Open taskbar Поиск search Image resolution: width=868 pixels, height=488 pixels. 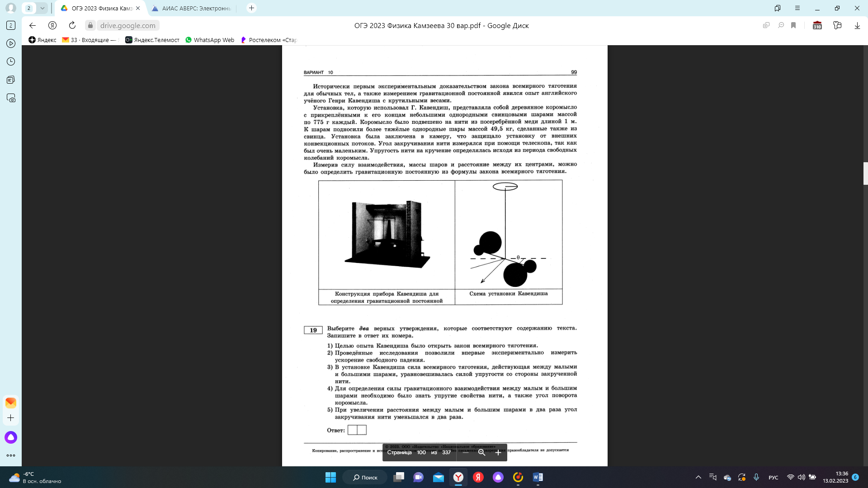coord(365,477)
